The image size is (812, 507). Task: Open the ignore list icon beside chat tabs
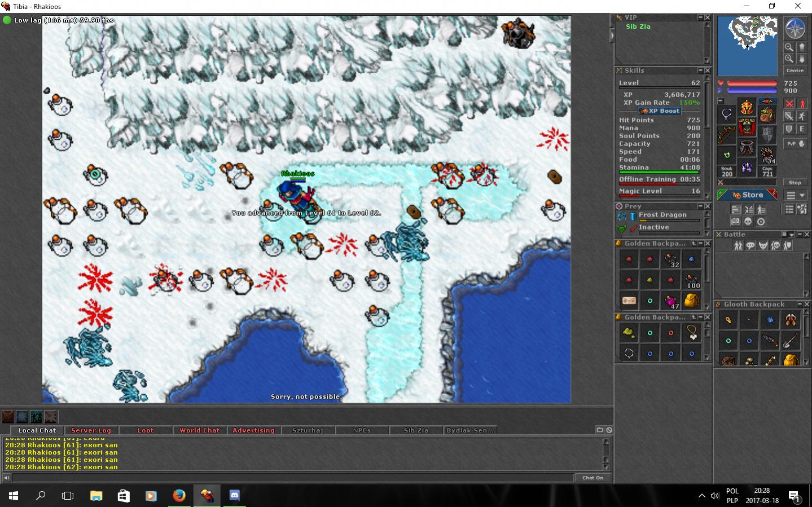point(609,430)
